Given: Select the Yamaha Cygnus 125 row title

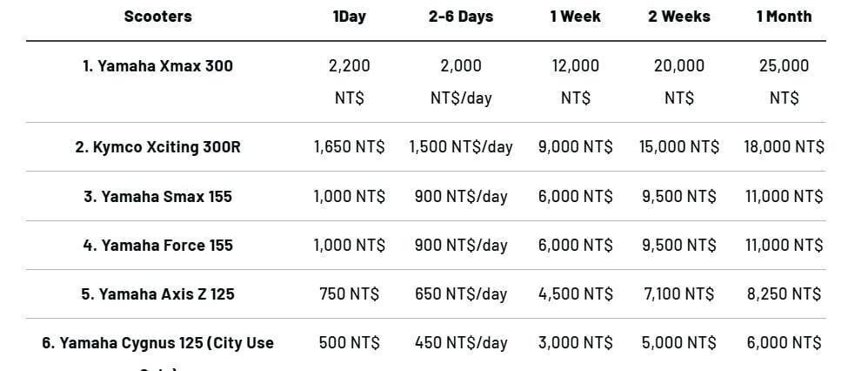Looking at the screenshot, I should [157, 343].
